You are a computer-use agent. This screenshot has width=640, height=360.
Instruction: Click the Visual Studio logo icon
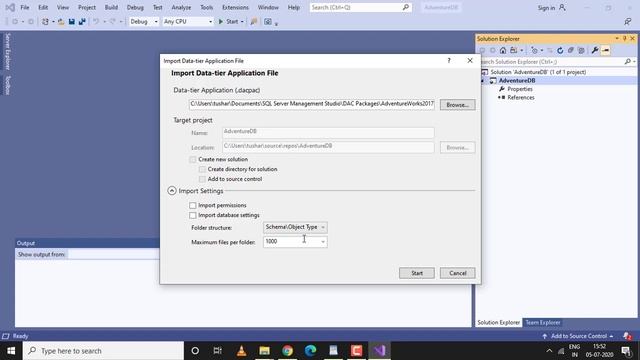pos(10,7)
